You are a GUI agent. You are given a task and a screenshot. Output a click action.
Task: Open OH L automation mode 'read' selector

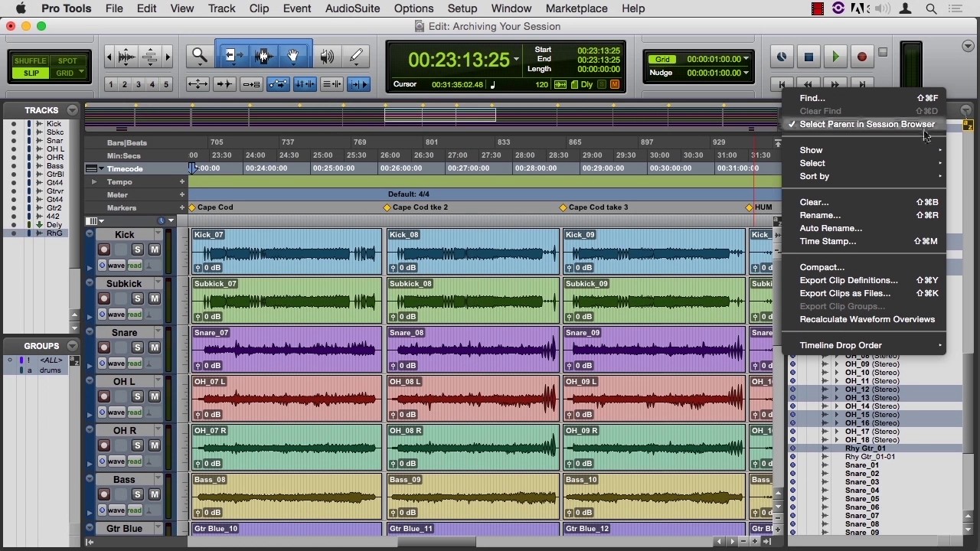pos(135,412)
